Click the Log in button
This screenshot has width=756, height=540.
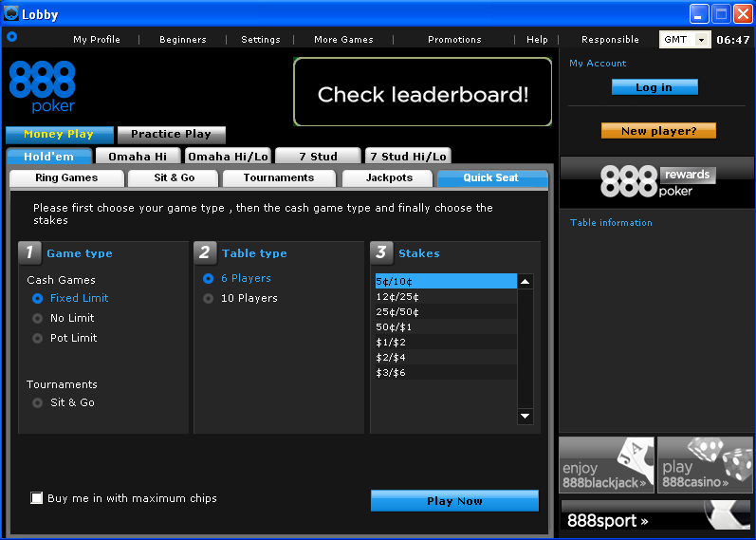pos(655,87)
